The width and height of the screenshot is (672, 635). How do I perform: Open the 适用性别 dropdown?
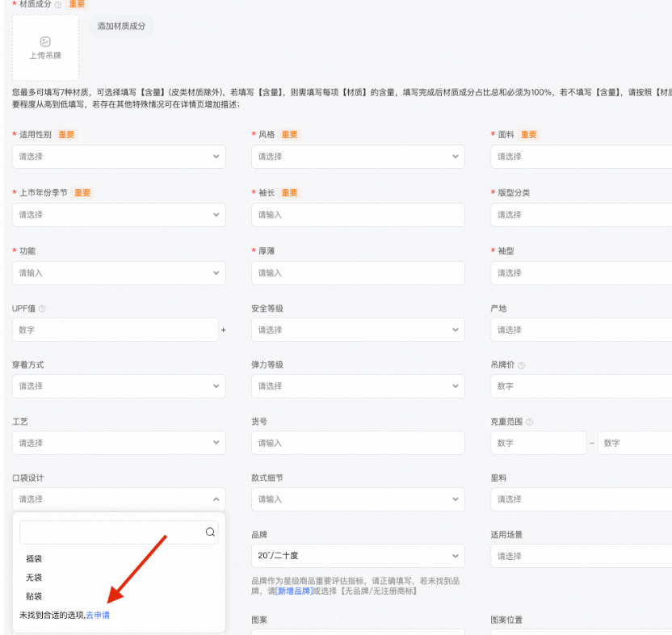pos(119,157)
